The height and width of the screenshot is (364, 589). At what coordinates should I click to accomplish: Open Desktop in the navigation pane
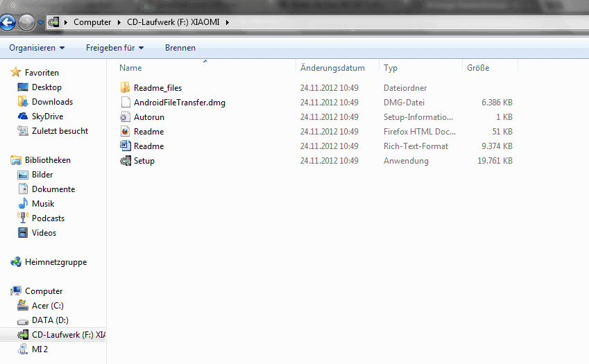tap(46, 87)
